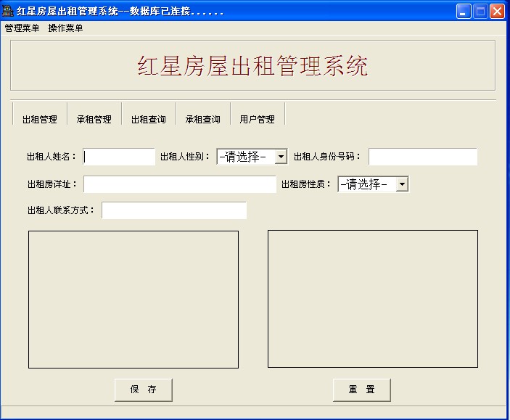The height and width of the screenshot is (420, 510).
Task: Focus the 出租房详址 input field
Action: pyautogui.click(x=180, y=184)
